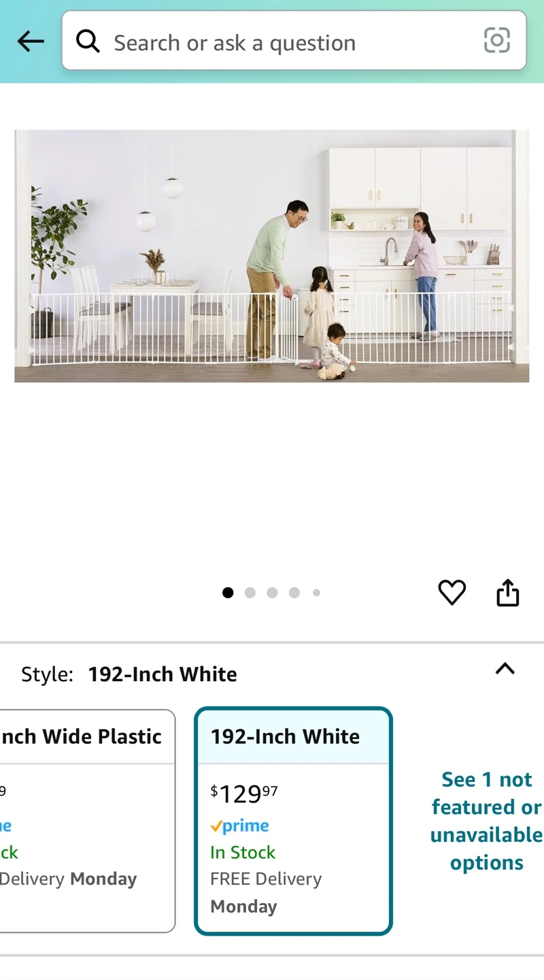Tap Style: 192-Inch White heading
This screenshot has width=544, height=980.
pos(129,674)
